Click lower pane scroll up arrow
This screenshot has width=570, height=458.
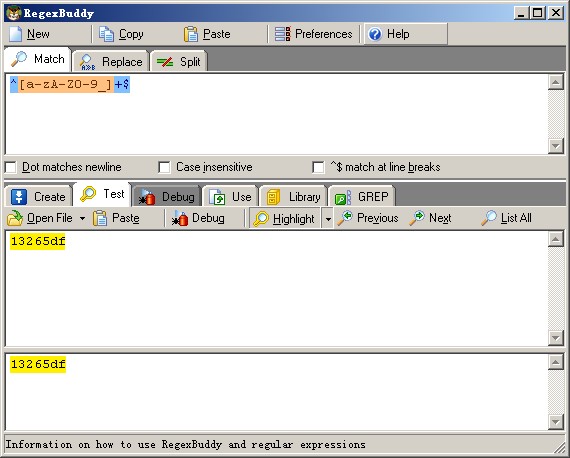pyautogui.click(x=555, y=362)
